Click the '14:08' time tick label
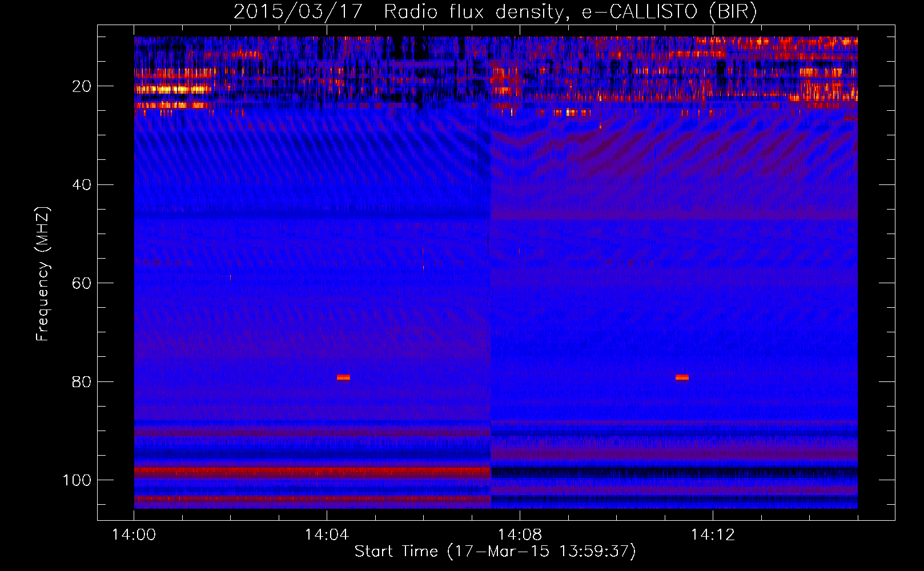Screen dimensions: 924x571 click(x=520, y=535)
